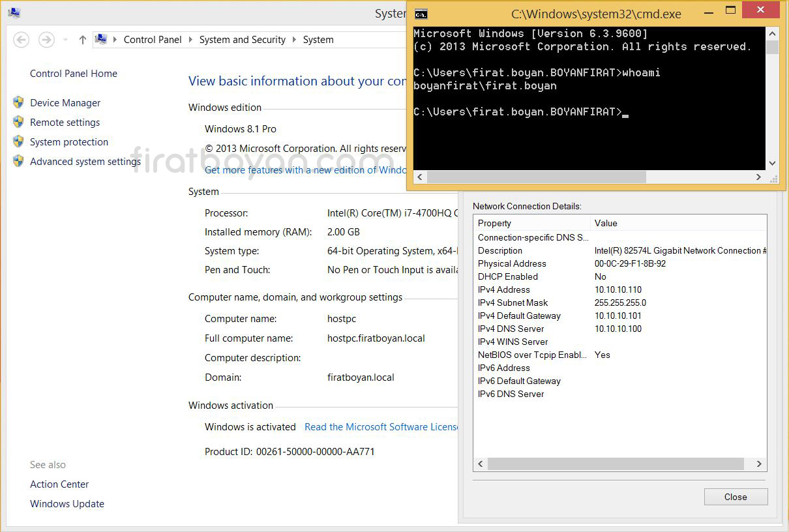This screenshot has width=789, height=532.
Task: Click details list horizontal scrollbar thumb
Action: [x=616, y=464]
